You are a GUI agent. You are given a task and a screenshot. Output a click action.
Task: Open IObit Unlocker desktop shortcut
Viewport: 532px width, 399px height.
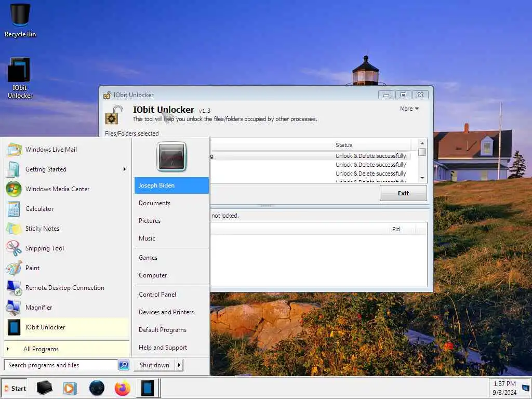click(20, 78)
